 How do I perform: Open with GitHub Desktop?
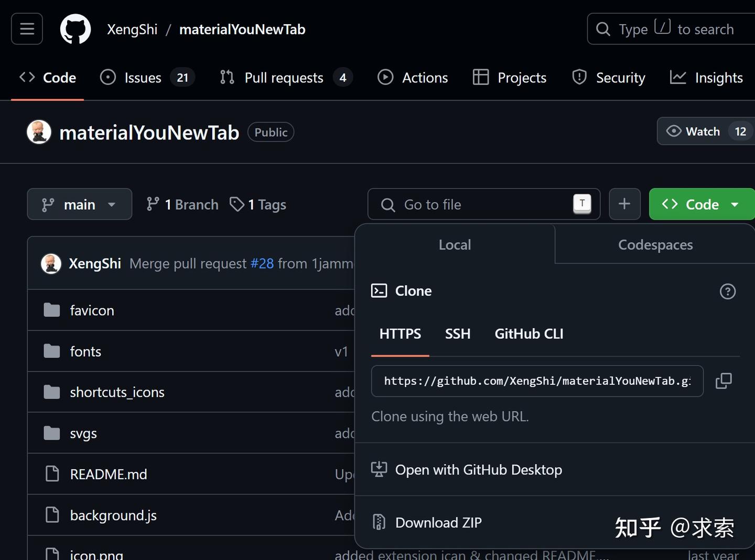tap(478, 469)
